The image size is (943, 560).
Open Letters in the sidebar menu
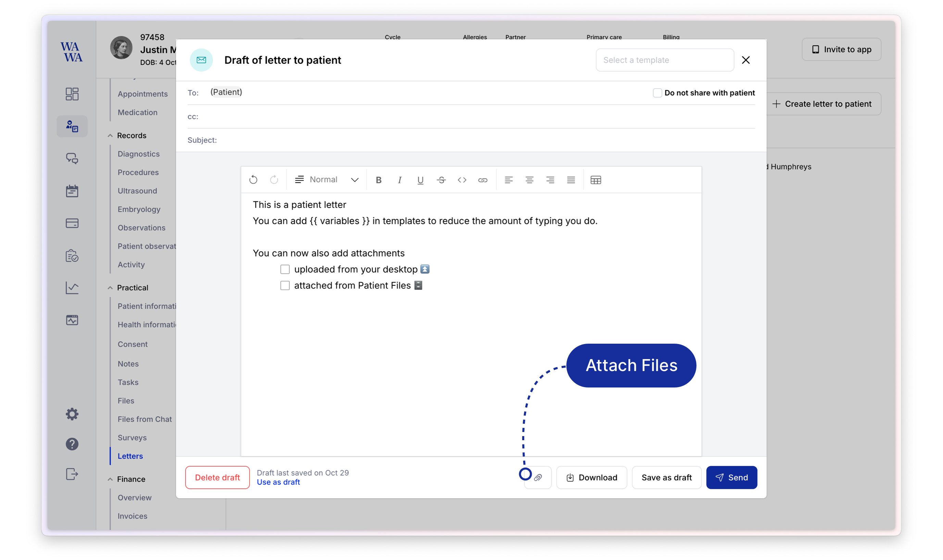[x=130, y=456]
